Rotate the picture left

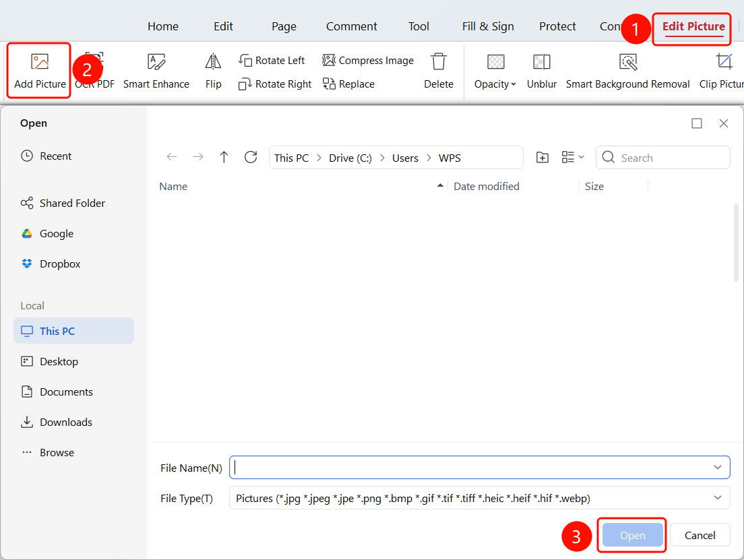(x=272, y=60)
